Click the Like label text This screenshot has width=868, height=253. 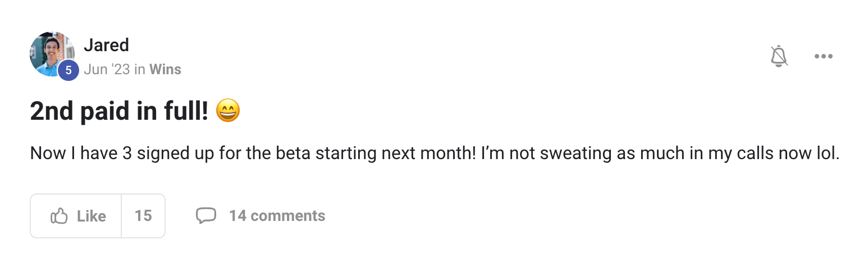click(x=92, y=216)
